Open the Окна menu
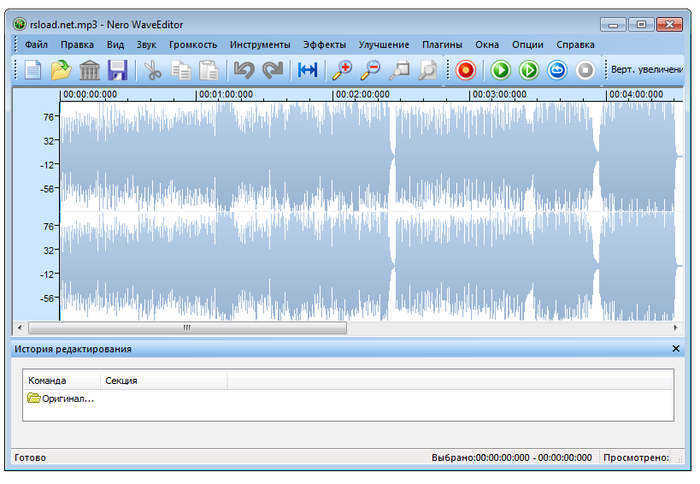Screen dimensions: 700x484 [x=487, y=45]
